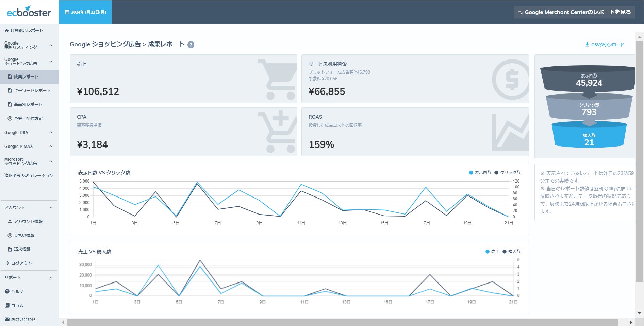The width and height of the screenshot is (644, 326).
Task: Click the ログアウト logout icon
Action: coord(7,263)
